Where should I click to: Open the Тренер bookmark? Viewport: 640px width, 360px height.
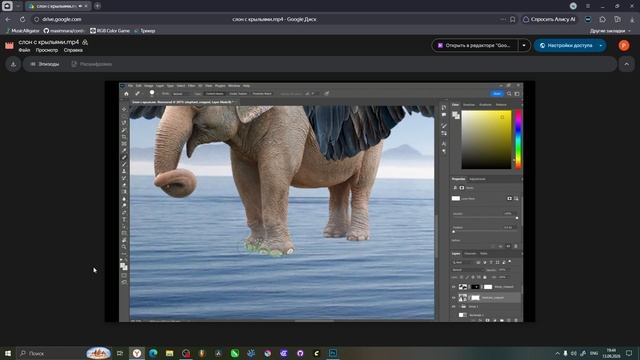coord(144,31)
